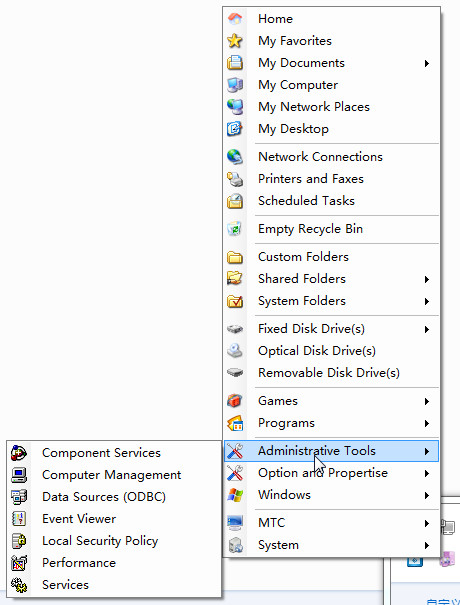The height and width of the screenshot is (605, 460).
Task: Click the Performance chart icon
Action: click(19, 563)
